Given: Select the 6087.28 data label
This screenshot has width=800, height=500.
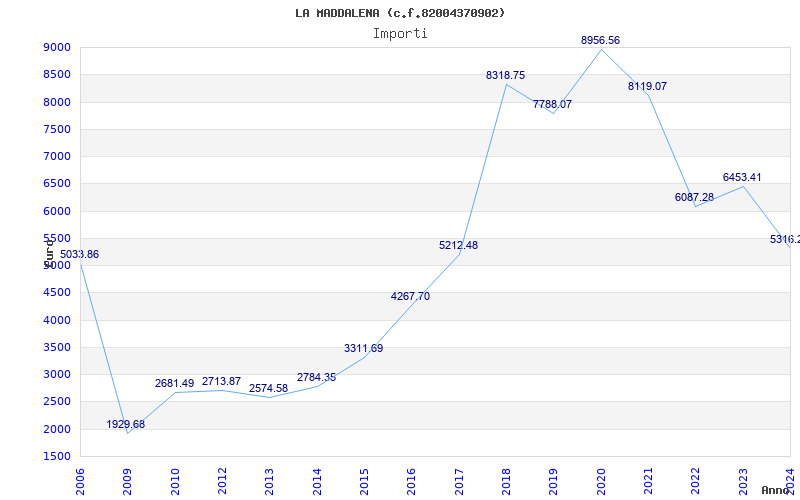Looking at the screenshot, I should pos(694,197).
